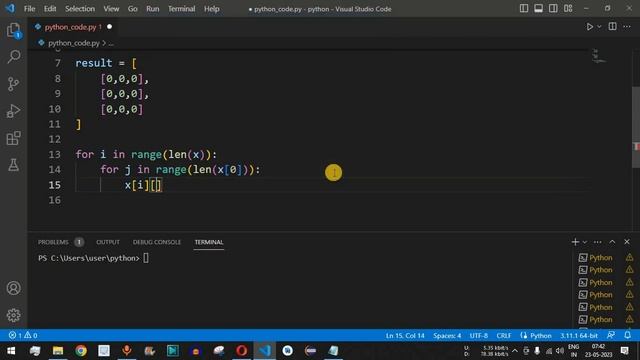This screenshot has height=360, width=640.
Task: Change line ending via CRLF
Action: click(x=504, y=336)
